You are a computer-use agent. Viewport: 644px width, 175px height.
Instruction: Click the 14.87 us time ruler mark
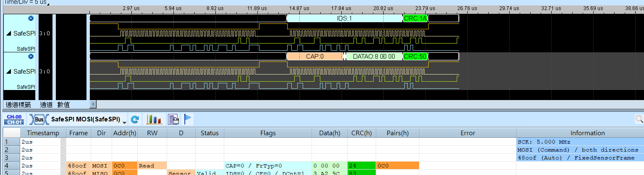click(x=299, y=8)
